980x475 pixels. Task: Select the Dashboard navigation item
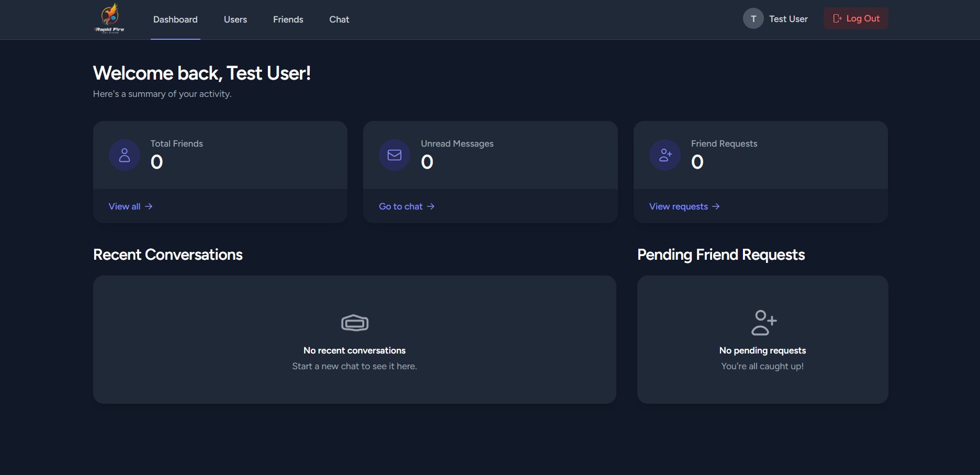175,19
